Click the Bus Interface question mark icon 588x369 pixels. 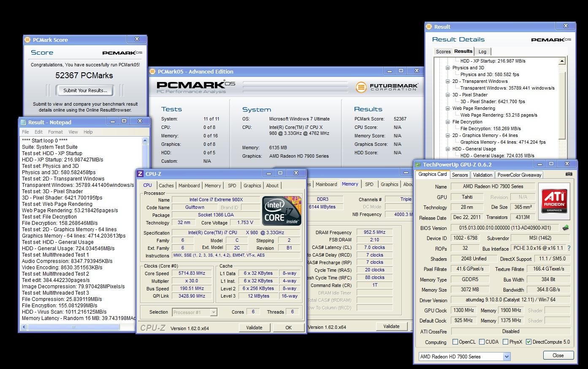(x=569, y=249)
